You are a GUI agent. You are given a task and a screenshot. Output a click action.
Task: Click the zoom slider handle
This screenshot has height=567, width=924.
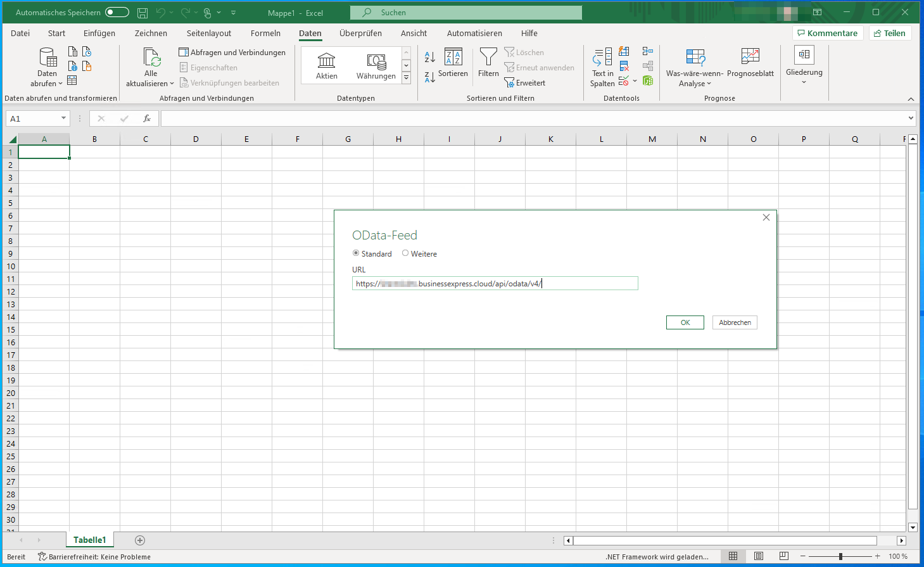[x=840, y=556]
